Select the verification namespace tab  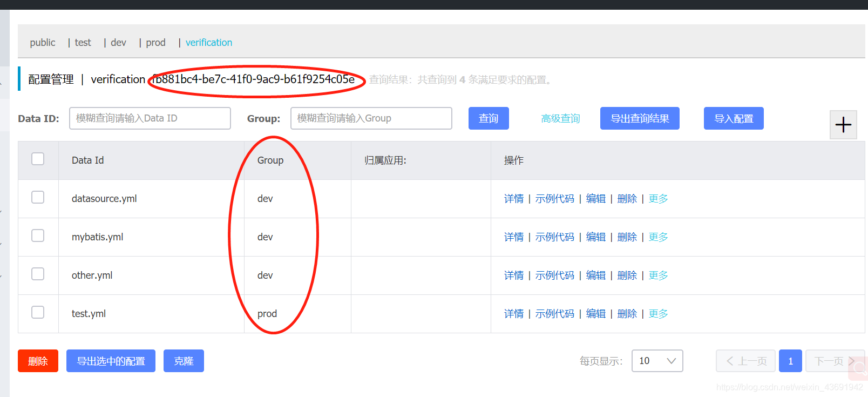[x=209, y=43]
